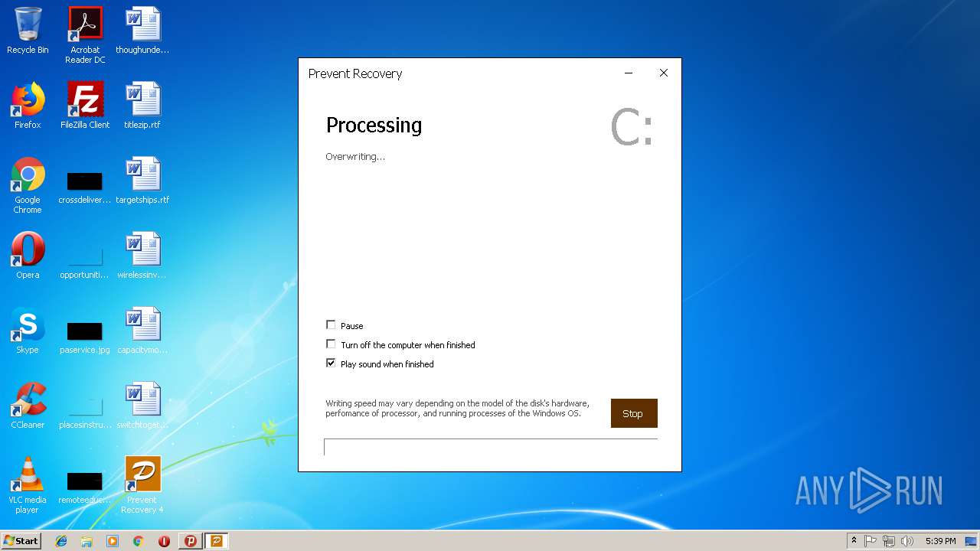Click the Stop button

pyautogui.click(x=634, y=413)
